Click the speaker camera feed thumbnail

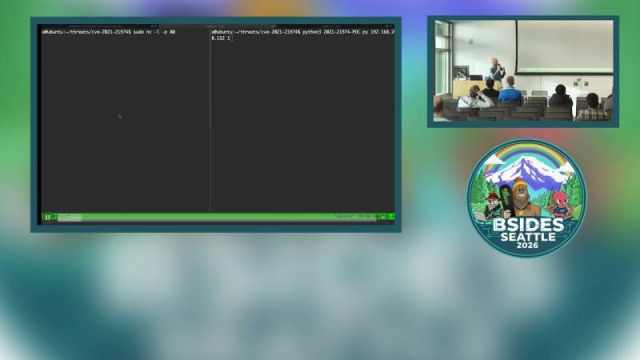tap(523, 71)
